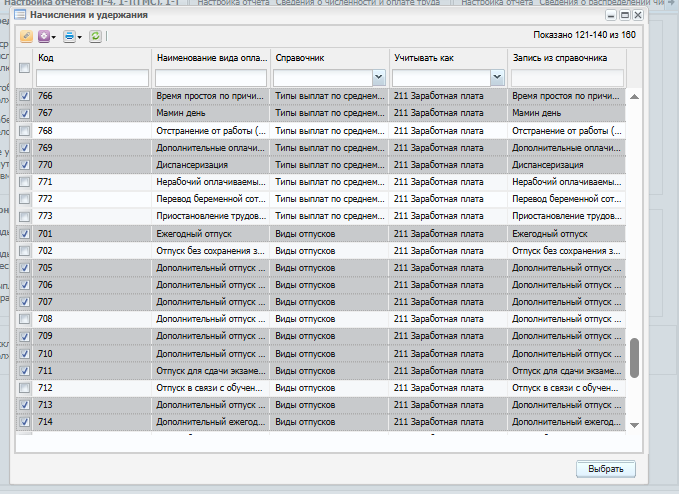Check the checkbox for row 771

point(25,182)
